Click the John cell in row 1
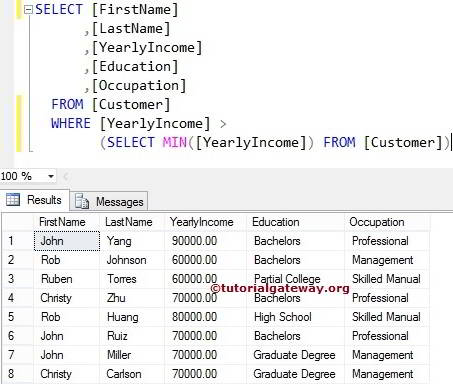 67,241
